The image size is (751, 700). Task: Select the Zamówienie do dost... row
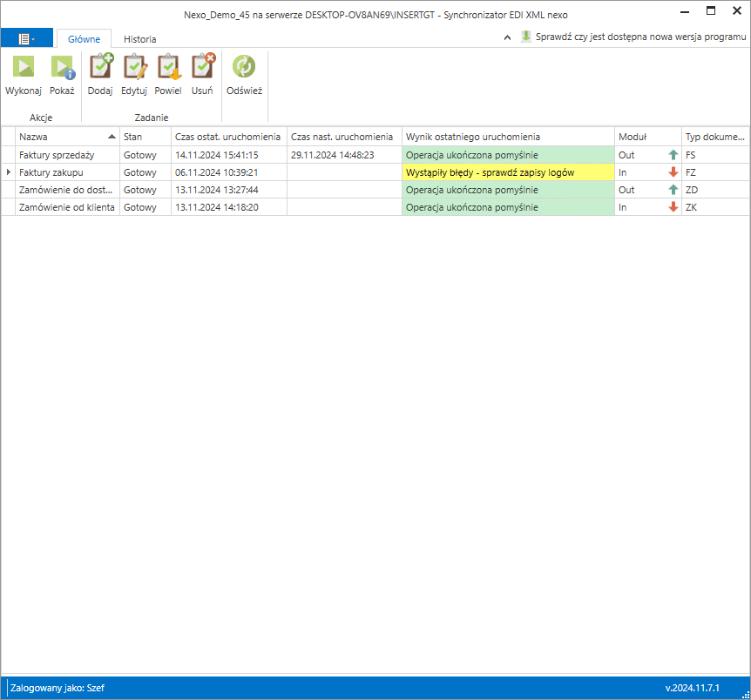coord(375,190)
